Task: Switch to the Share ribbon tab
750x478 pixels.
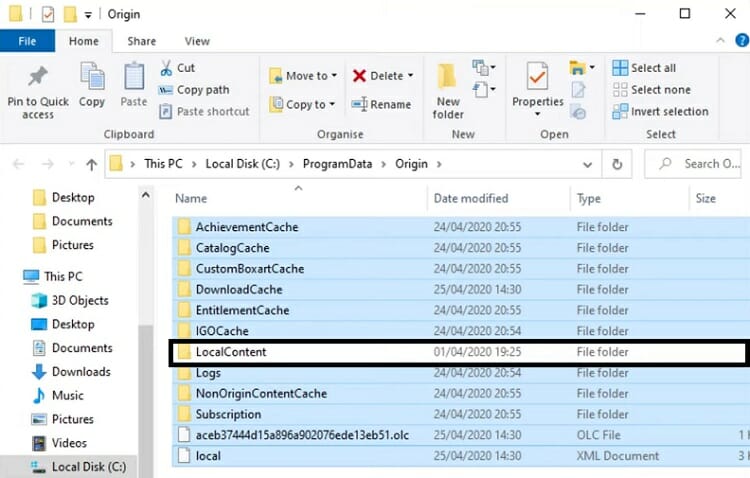Action: click(x=141, y=41)
